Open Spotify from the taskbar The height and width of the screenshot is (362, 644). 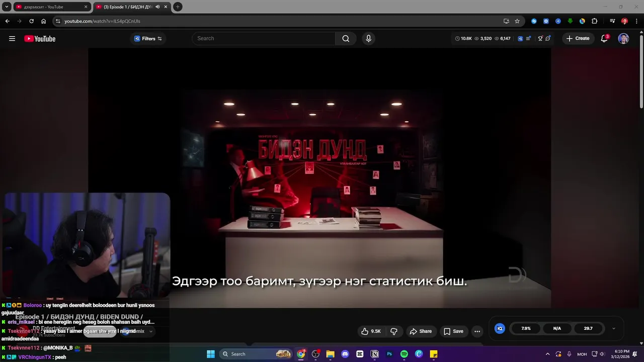coord(404,354)
